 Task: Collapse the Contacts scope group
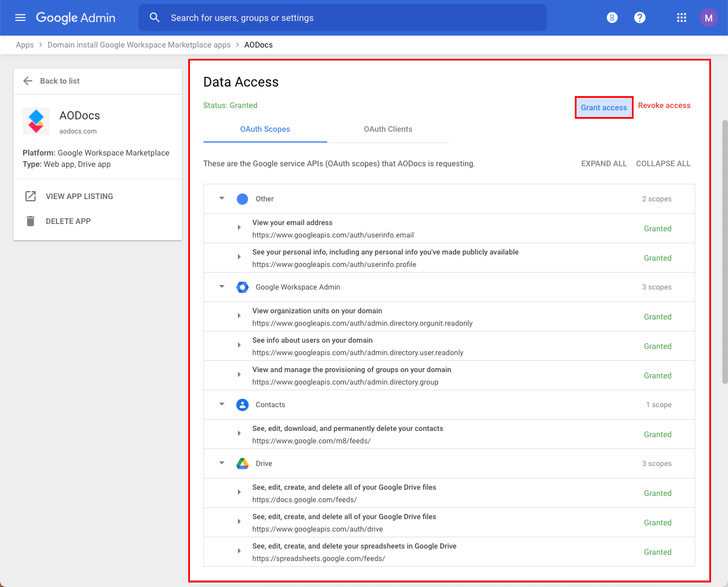[x=222, y=404]
